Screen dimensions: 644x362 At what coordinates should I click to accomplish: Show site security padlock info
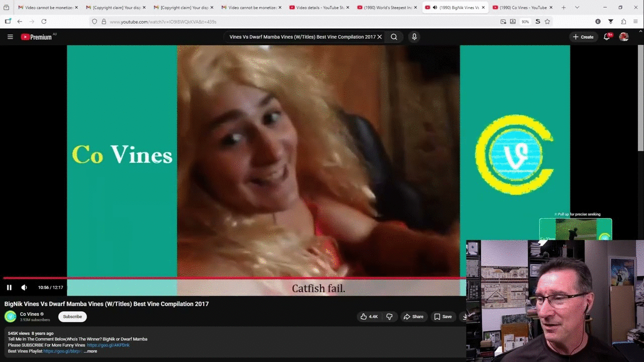coord(104,22)
